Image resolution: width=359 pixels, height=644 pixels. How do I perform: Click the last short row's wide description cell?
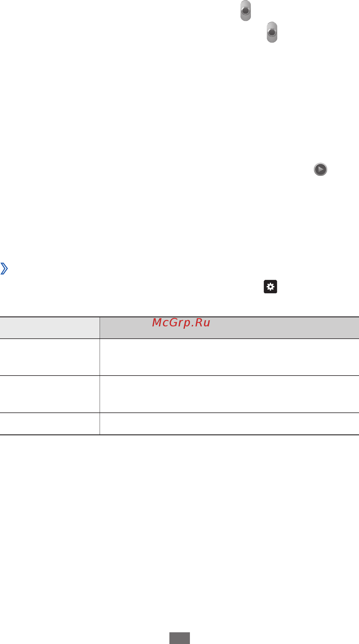click(229, 424)
